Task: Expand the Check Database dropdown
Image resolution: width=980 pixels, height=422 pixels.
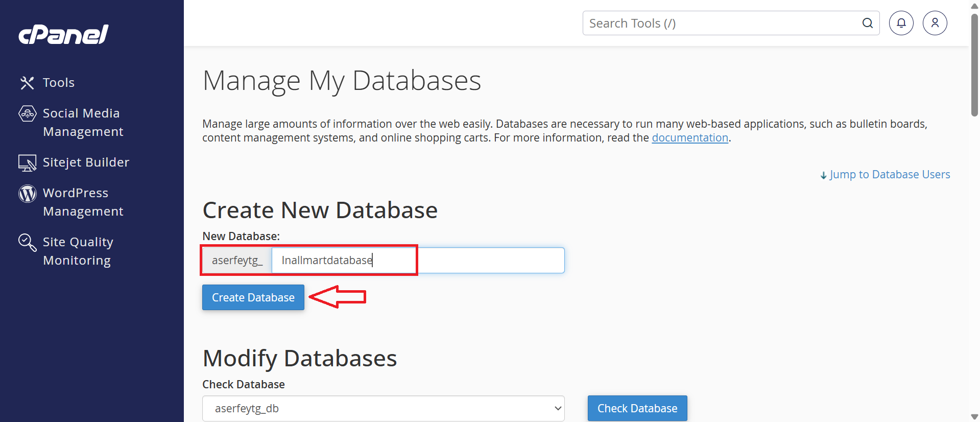Action: (384, 409)
